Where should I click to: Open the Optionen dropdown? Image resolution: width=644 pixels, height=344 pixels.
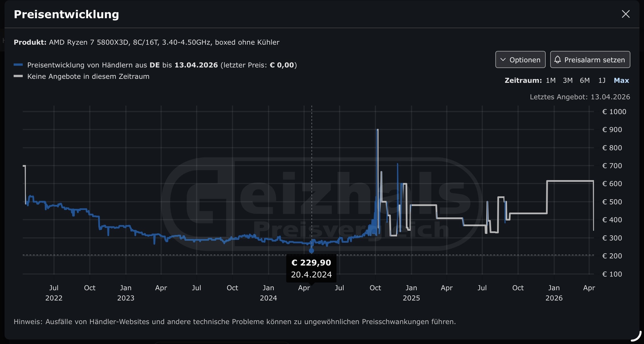coord(520,59)
